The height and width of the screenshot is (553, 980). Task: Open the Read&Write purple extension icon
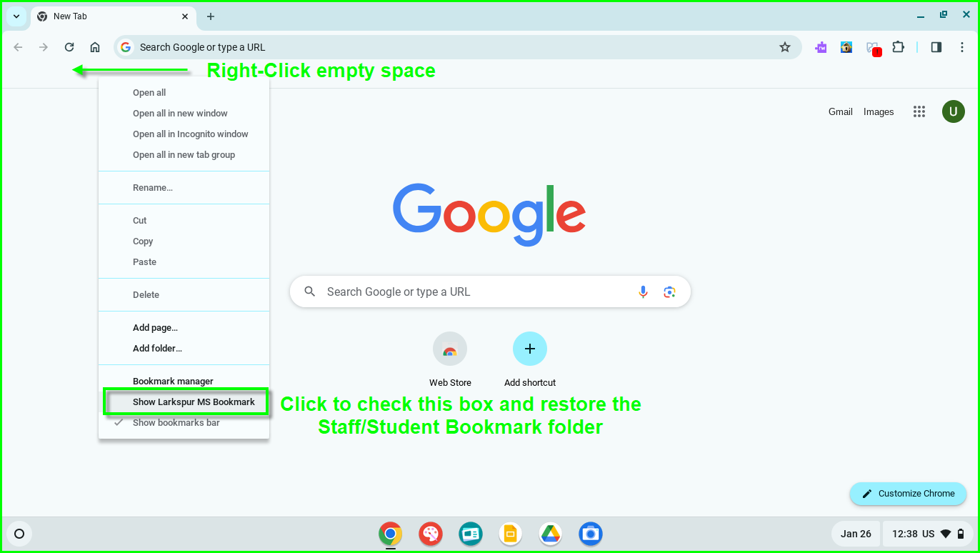click(x=821, y=46)
